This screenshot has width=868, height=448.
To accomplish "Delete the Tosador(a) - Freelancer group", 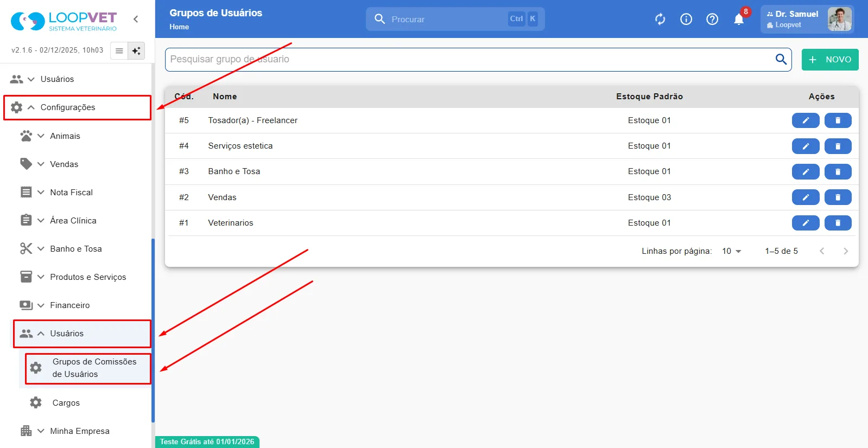I will [x=838, y=120].
